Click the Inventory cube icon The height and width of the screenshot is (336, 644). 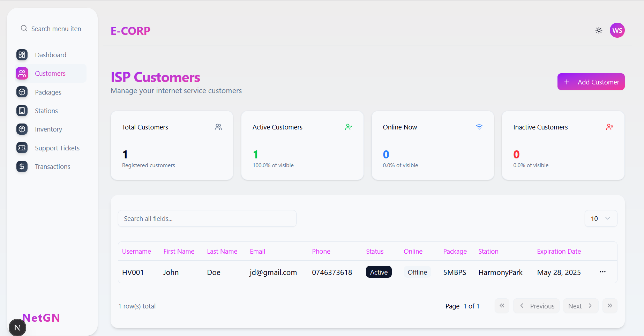coord(22,129)
